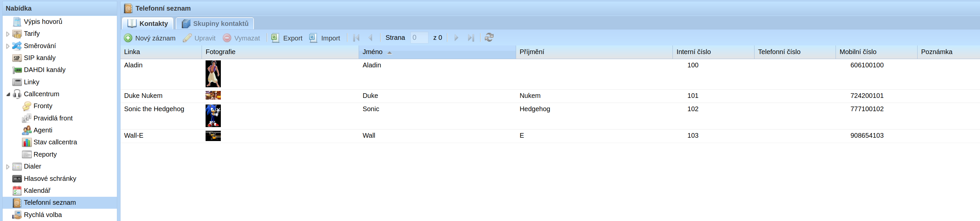Select the Rychlá volba icon
980x221 pixels.
pyautogui.click(x=17, y=215)
